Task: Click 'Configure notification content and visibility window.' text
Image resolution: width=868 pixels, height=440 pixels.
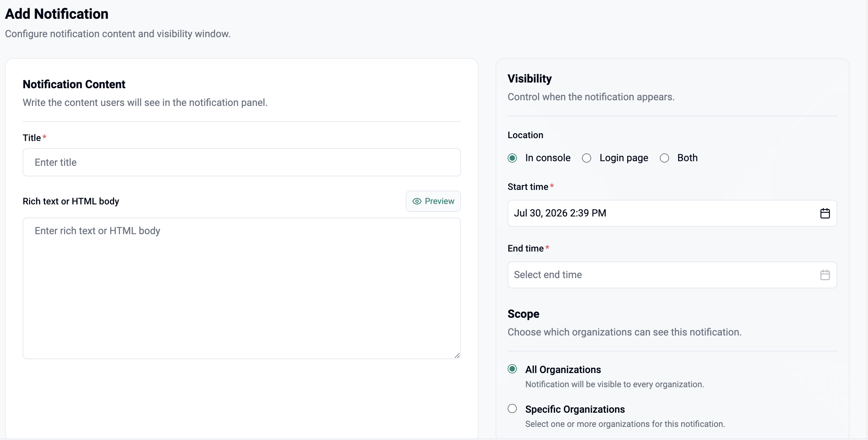Action: click(118, 34)
